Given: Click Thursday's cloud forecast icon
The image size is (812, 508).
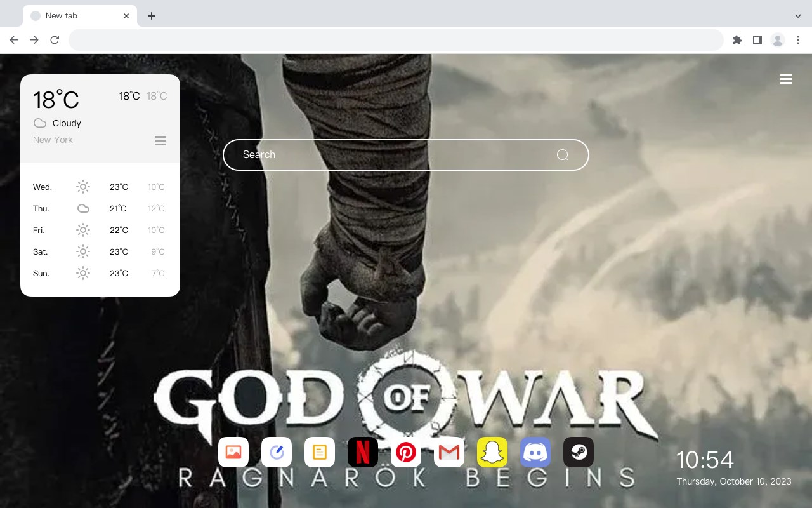Looking at the screenshot, I should 83,208.
